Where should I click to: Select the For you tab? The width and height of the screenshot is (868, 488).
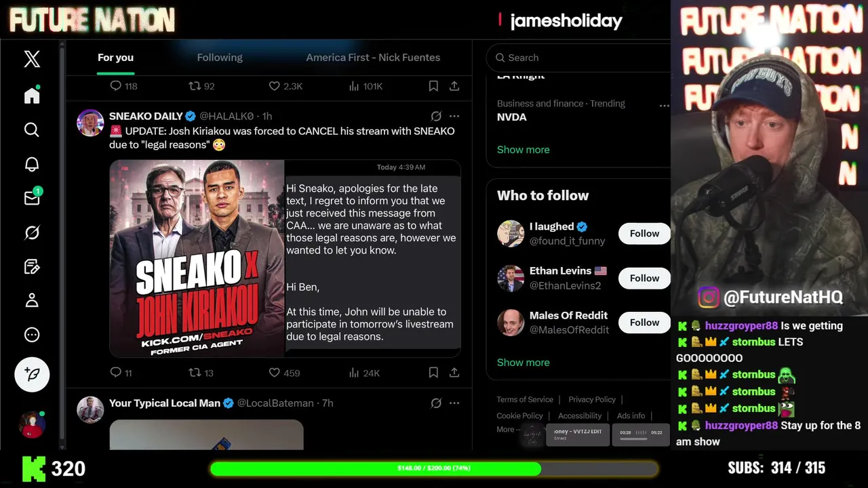tap(115, 58)
